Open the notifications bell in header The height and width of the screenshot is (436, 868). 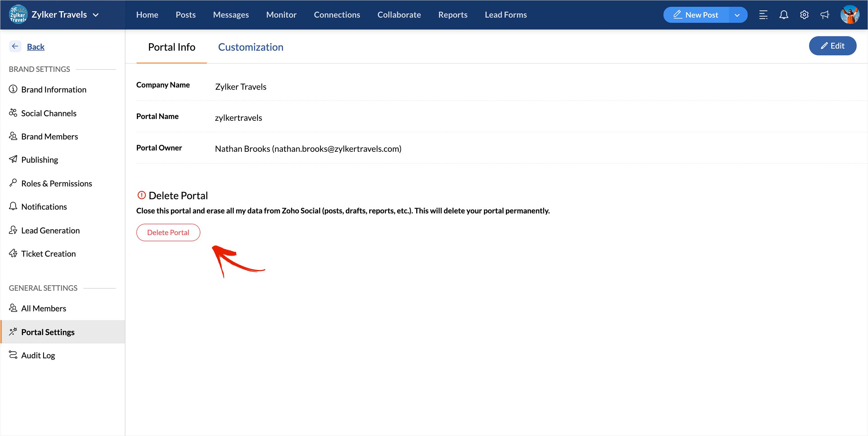(784, 15)
